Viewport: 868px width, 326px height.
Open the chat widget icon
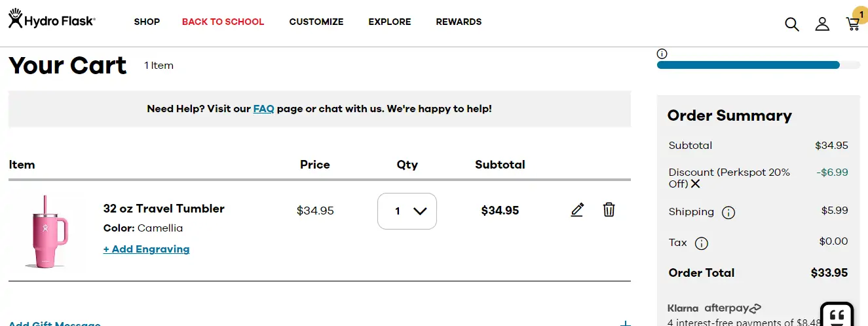pyautogui.click(x=837, y=316)
